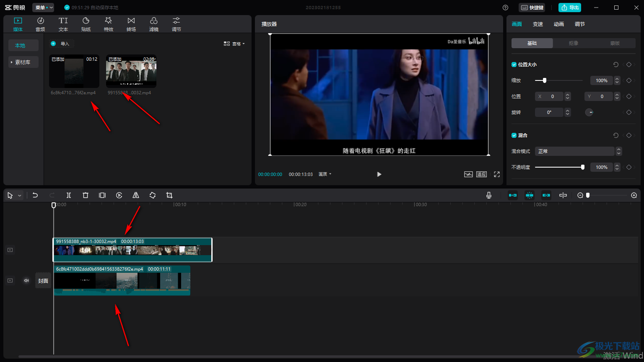Switch to the 变速 speed tab

pyautogui.click(x=538, y=24)
